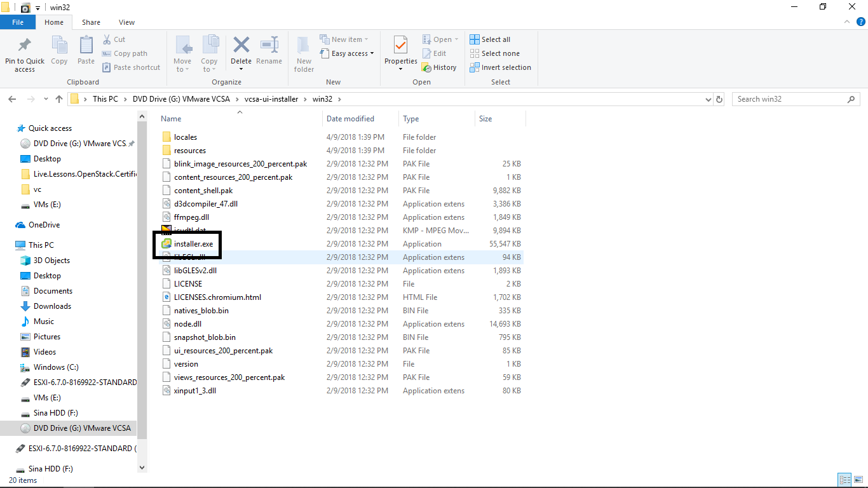
Task: Open the recent locations dropdown arrow
Action: [x=45, y=100]
